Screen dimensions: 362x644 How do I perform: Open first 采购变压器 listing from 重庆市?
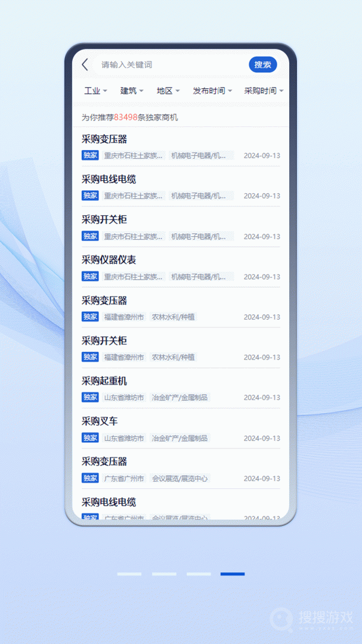pyautogui.click(x=181, y=147)
